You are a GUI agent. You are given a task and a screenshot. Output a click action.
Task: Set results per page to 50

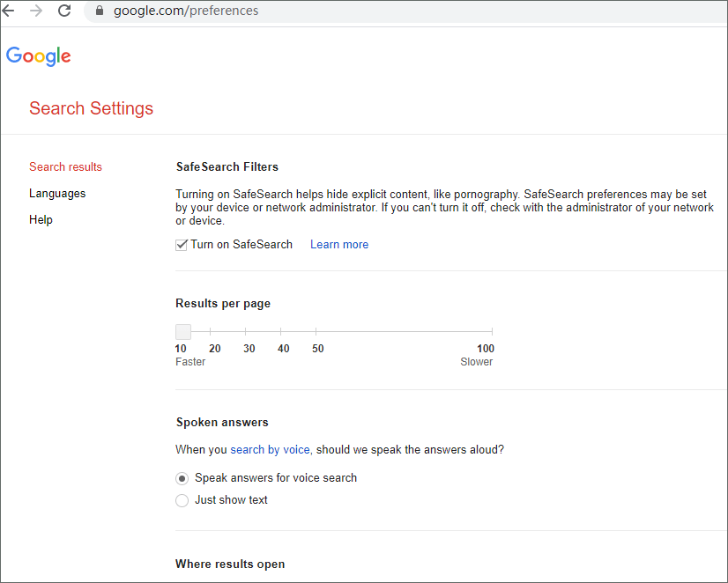(x=316, y=332)
